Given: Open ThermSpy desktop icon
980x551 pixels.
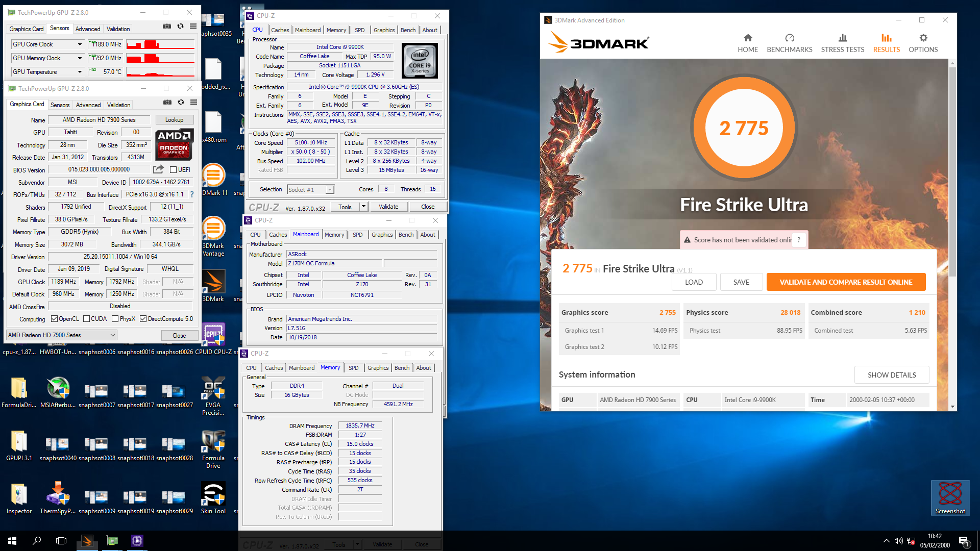Looking at the screenshot, I should pyautogui.click(x=58, y=499).
